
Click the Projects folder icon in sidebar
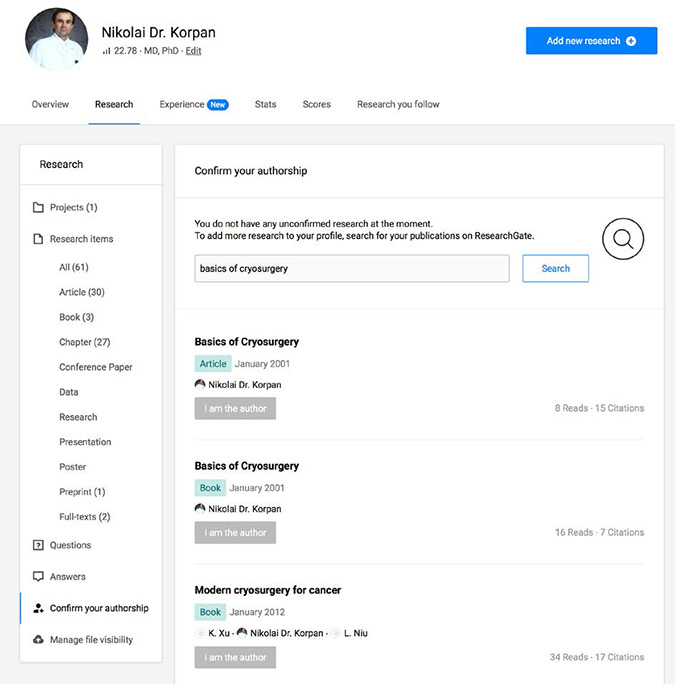tap(38, 208)
